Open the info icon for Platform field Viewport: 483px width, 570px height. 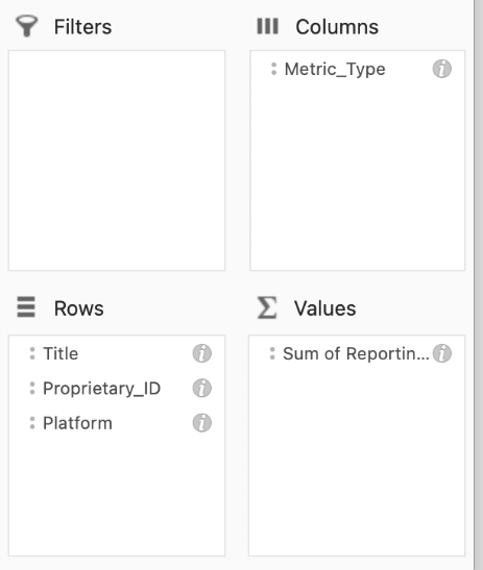click(202, 423)
